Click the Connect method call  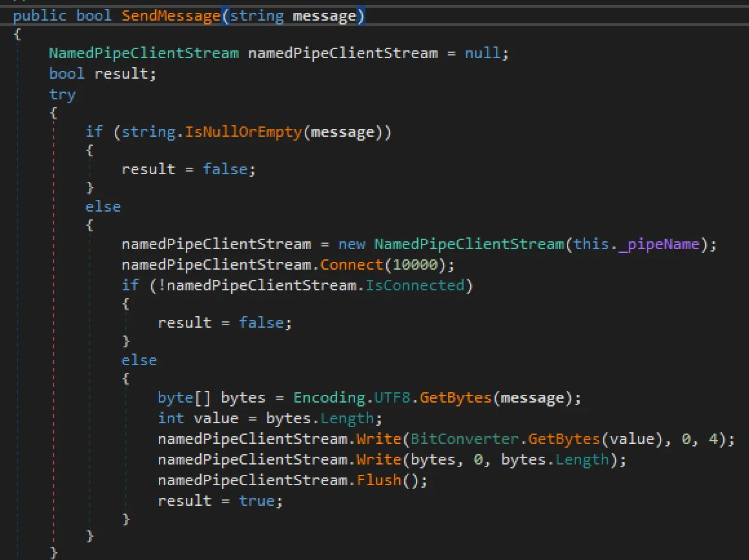352,265
